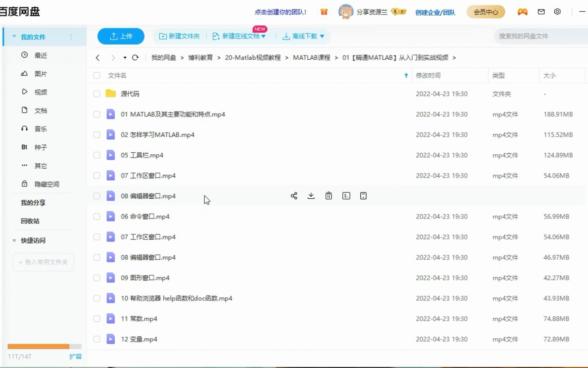This screenshot has height=368, width=588.
Task: Expand the trailing breadcrumb chevron after the last folder
Action: [454, 58]
